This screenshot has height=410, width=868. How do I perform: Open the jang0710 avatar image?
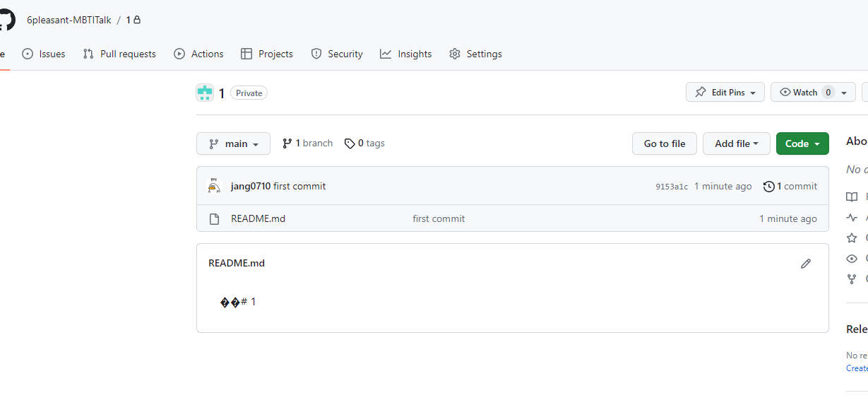(x=214, y=187)
